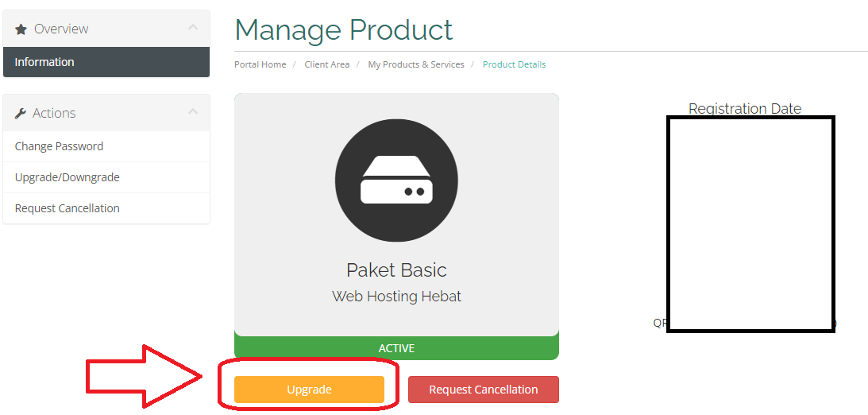
Task: Click the Product Details breadcrumb
Action: [x=515, y=64]
